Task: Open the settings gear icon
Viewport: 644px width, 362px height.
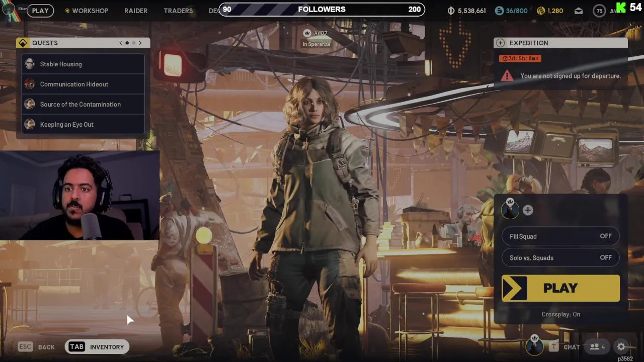Action: [621, 346]
